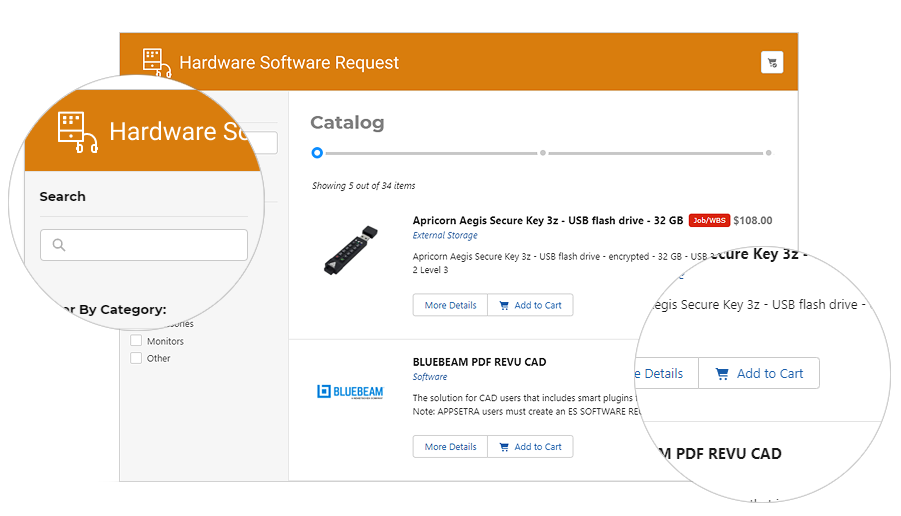Click the magnified Add to Cart button
Image resolution: width=901 pixels, height=516 pixels.
tap(759, 373)
